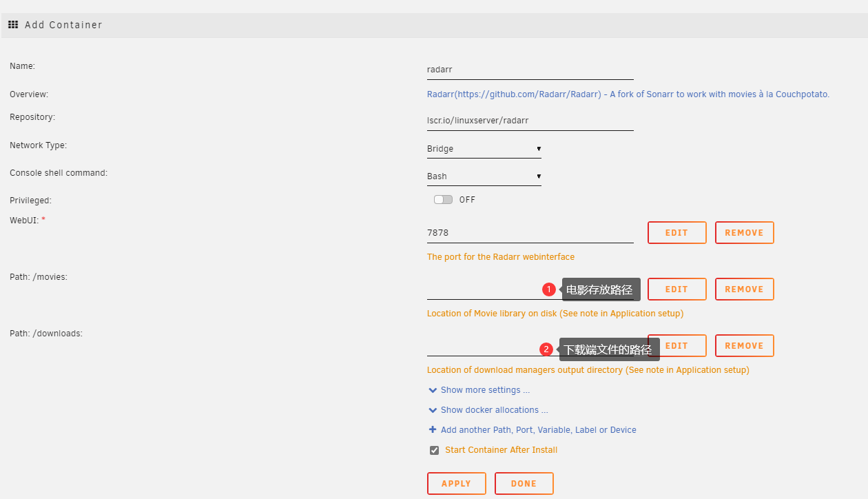Click red annotation marker number 2
Image resolution: width=868 pixels, height=499 pixels.
(x=546, y=349)
